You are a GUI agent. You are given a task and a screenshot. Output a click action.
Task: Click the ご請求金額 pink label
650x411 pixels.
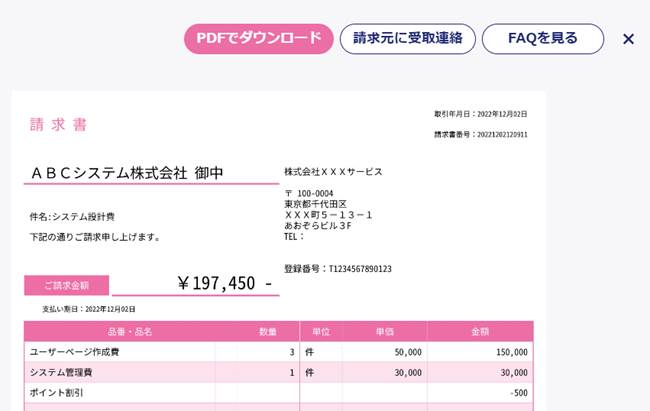[x=66, y=285]
